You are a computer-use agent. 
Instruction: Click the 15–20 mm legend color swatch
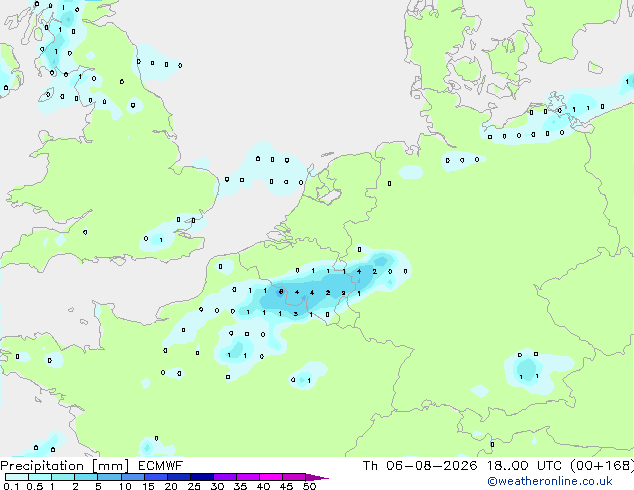coord(156,477)
